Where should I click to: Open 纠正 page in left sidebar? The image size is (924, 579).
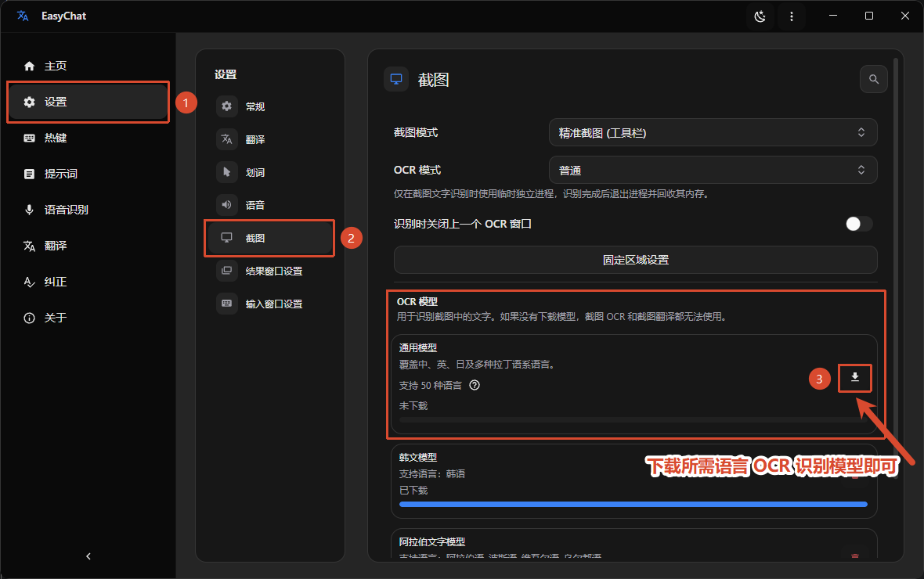click(x=88, y=282)
